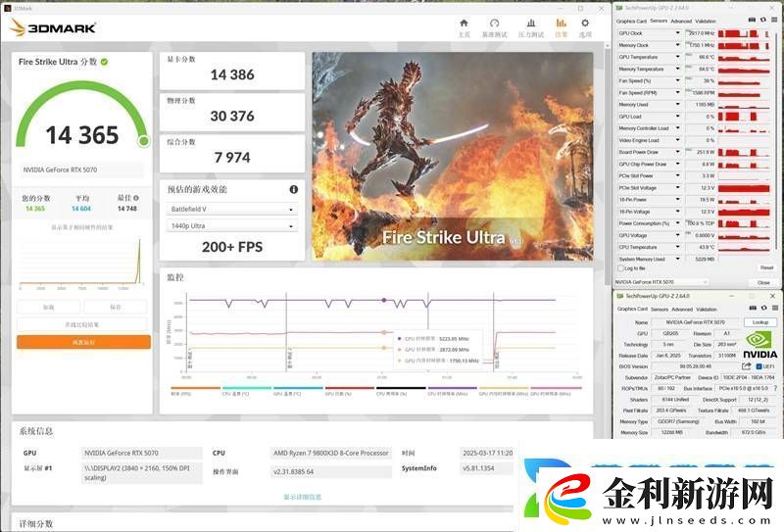Click the screenshot camera icon in the Graphics Card GPU-Z window
784x532 pixels.
[x=753, y=309]
